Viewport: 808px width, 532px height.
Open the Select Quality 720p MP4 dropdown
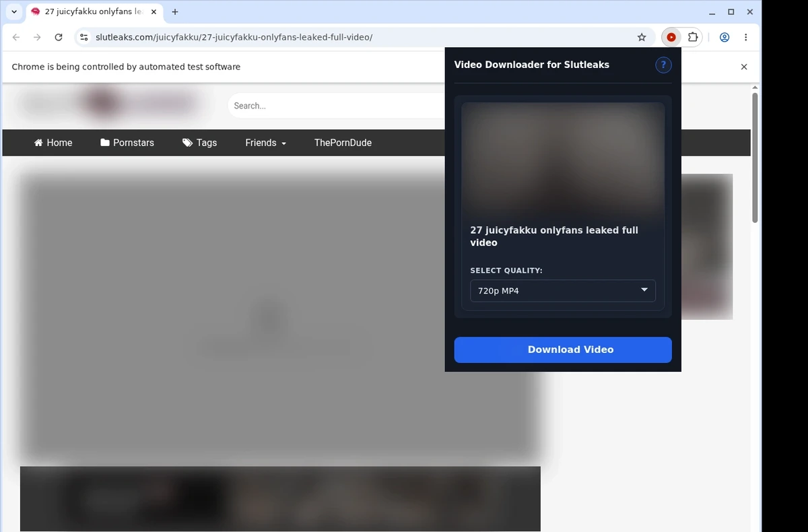click(563, 291)
